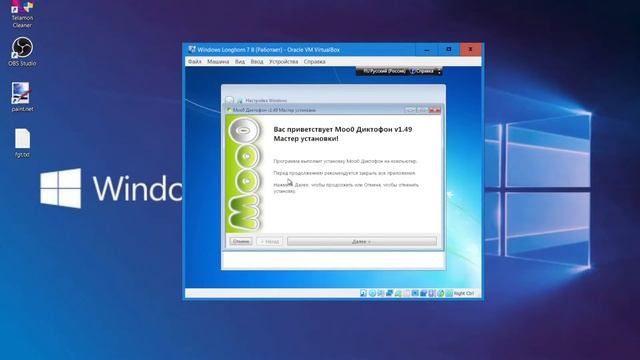Maximize the Oracle VM VirtualBox window

(449, 50)
